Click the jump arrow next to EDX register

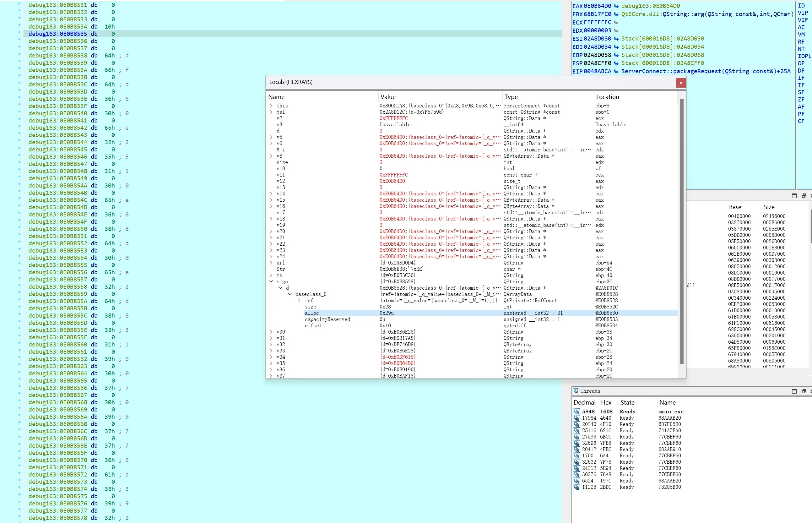[616, 30]
